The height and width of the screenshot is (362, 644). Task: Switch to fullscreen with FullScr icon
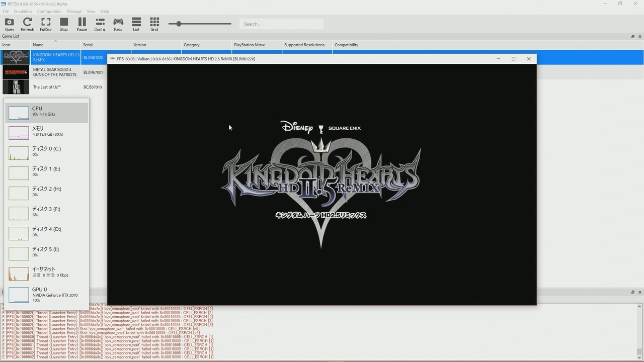point(46,24)
